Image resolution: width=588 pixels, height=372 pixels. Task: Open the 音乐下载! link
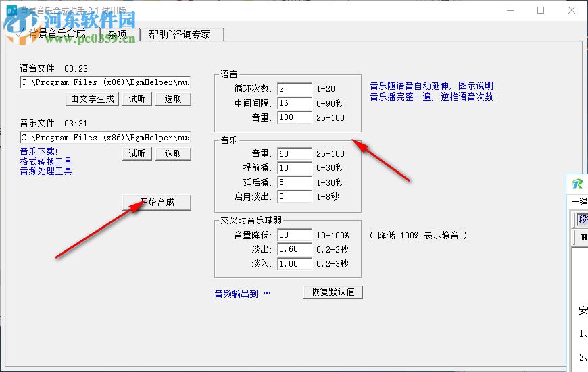point(39,151)
